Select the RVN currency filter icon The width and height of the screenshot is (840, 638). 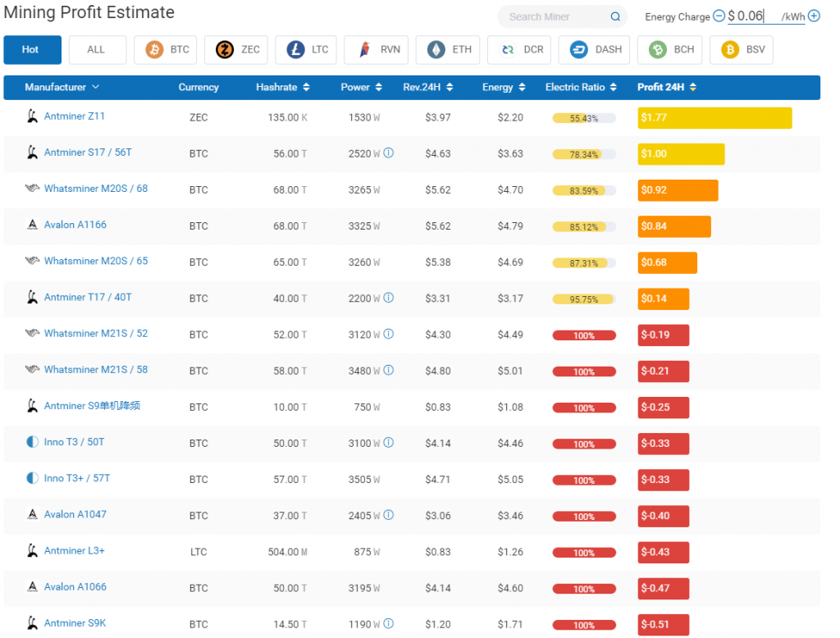[x=363, y=50]
